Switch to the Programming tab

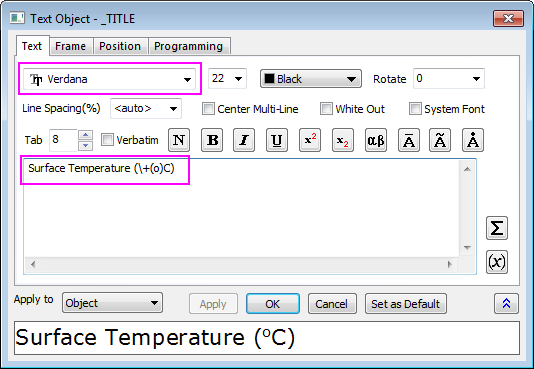(188, 46)
